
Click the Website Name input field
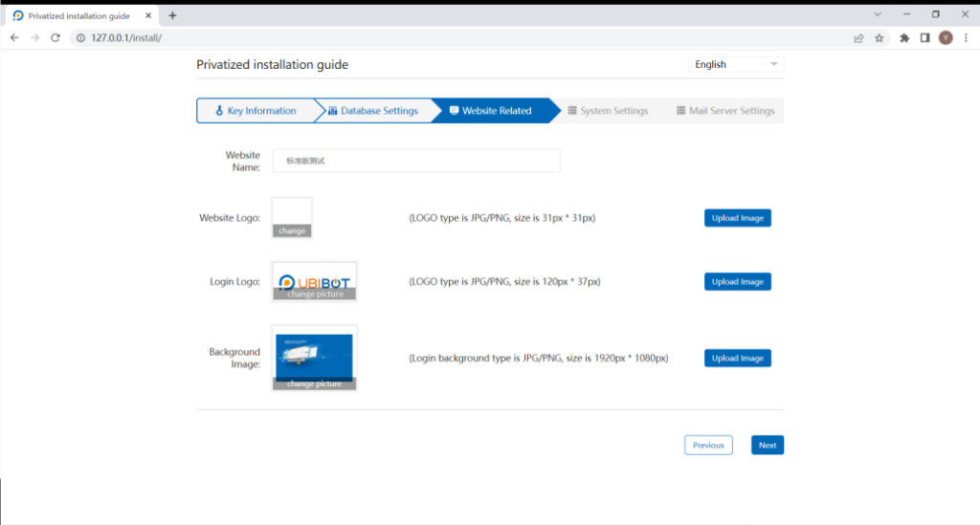click(416, 161)
